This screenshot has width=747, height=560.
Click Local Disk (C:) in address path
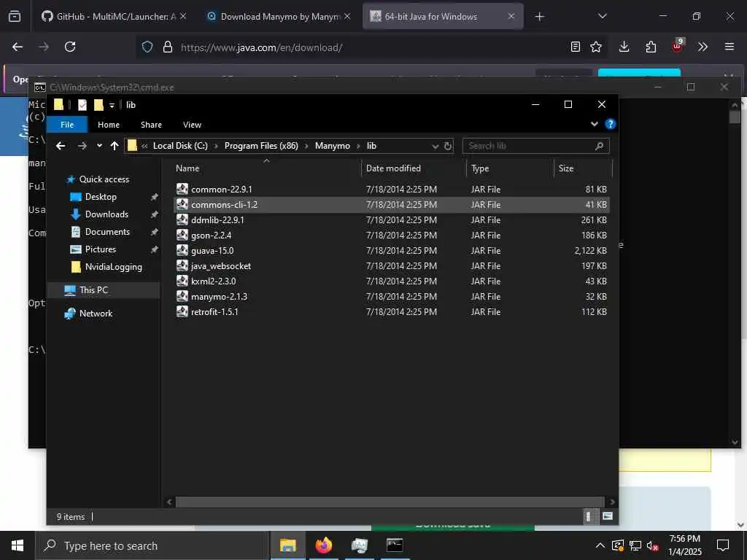click(180, 146)
